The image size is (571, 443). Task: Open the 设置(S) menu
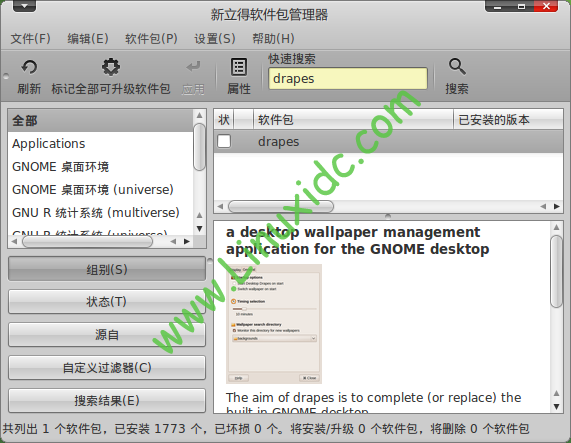[x=214, y=38]
